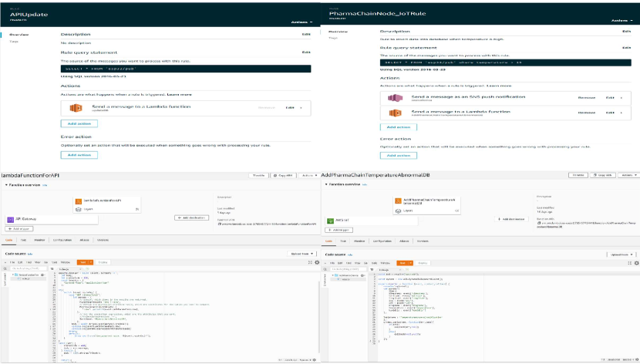Edit Rule query statement in APIUpdate rule
This screenshot has height=364, width=640.
(x=306, y=52)
